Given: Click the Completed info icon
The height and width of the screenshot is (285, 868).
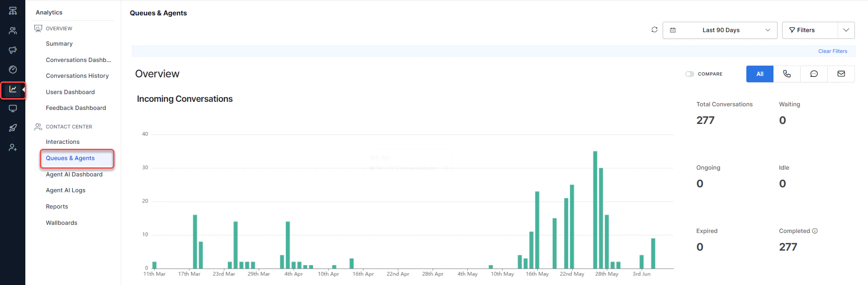Looking at the screenshot, I should [815, 231].
